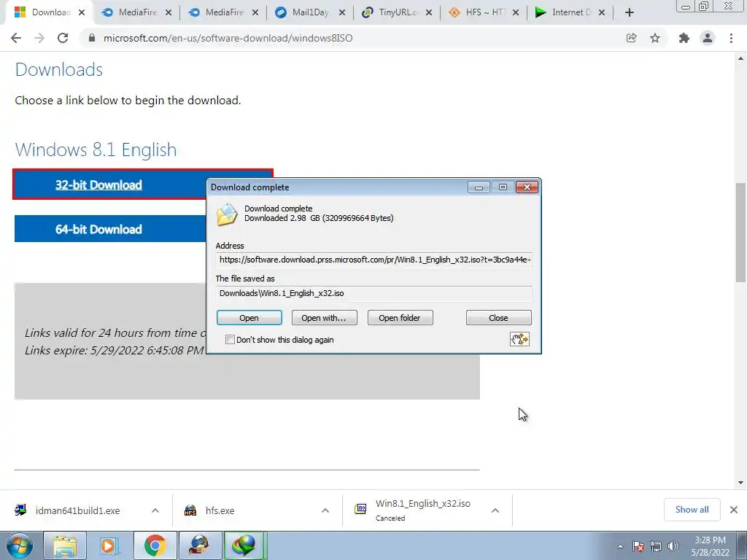Show hidden system tray icons

[x=620, y=546]
